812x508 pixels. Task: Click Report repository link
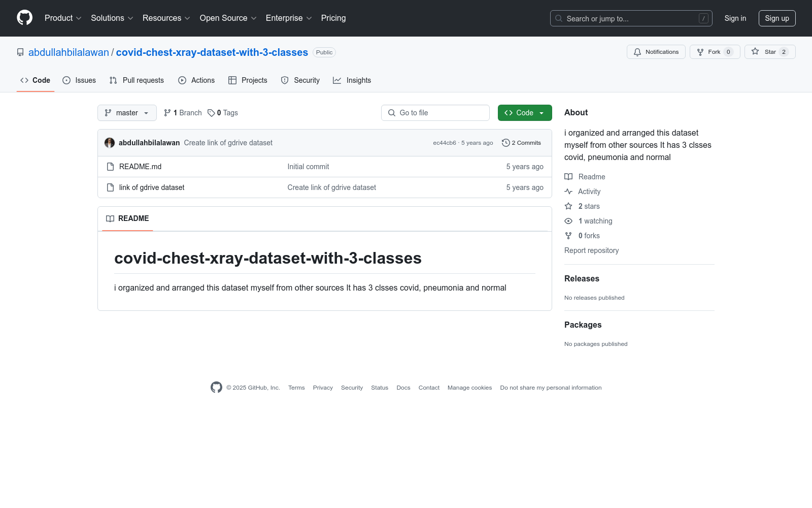[x=591, y=250]
